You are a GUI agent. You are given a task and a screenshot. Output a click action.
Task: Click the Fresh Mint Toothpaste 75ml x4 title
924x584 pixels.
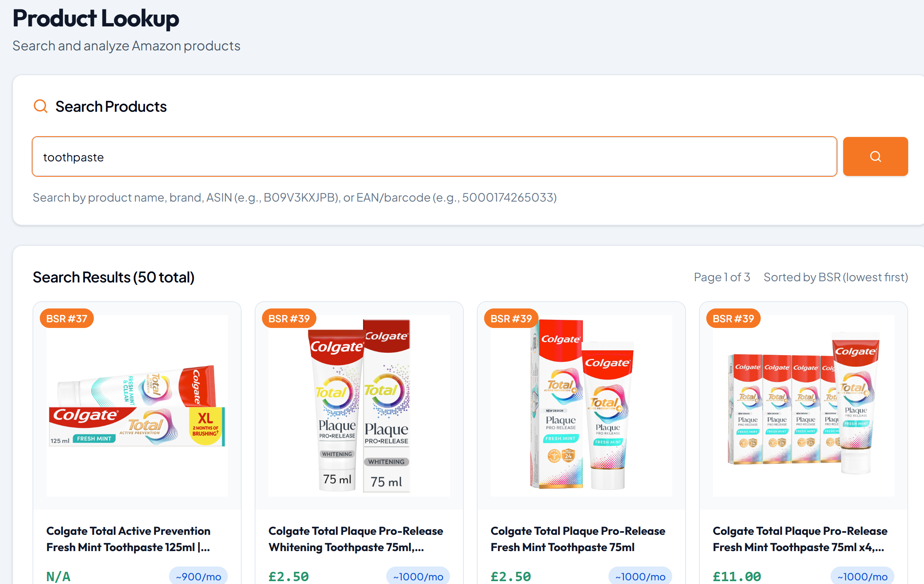(x=800, y=539)
